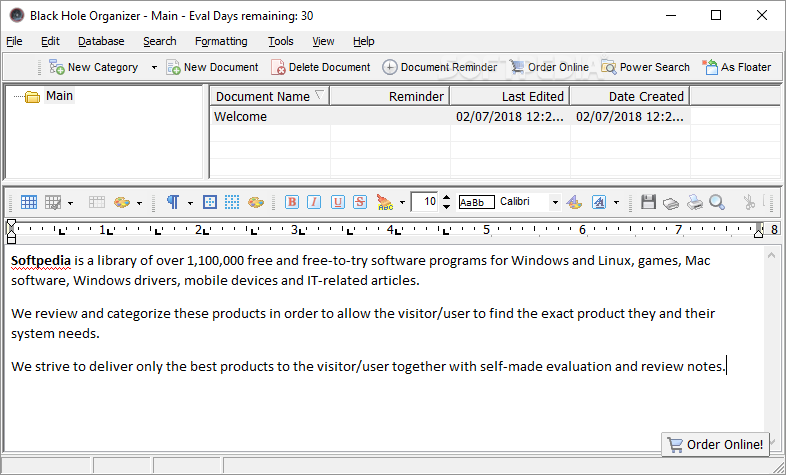The height and width of the screenshot is (475, 786).
Task: Click the left indent marker on ruler
Action: coord(11,231)
